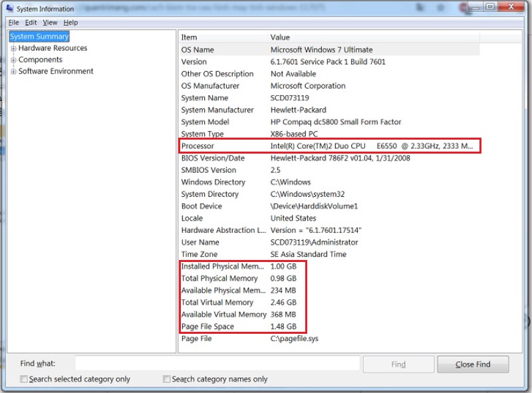Image resolution: width=532 pixels, height=393 pixels.
Task: Click the Close Find button
Action: [472, 364]
